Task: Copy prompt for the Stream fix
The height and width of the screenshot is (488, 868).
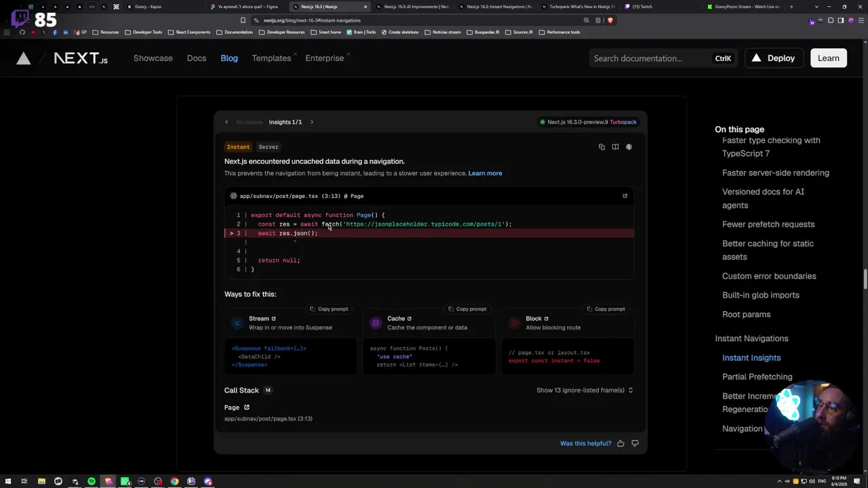Action: [329, 309]
